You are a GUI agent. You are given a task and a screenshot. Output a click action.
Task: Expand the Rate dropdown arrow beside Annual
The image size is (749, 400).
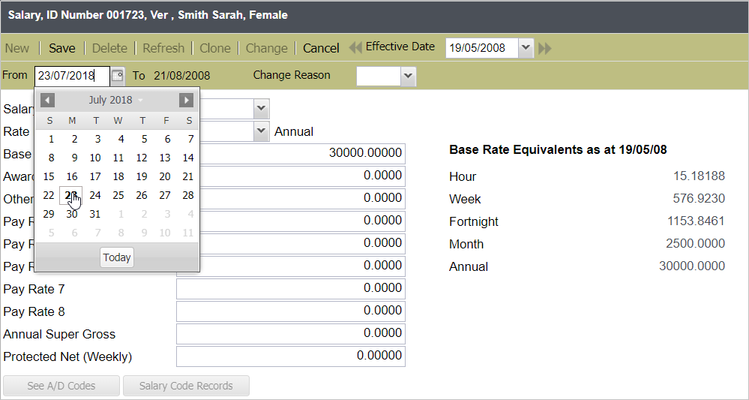(x=261, y=131)
